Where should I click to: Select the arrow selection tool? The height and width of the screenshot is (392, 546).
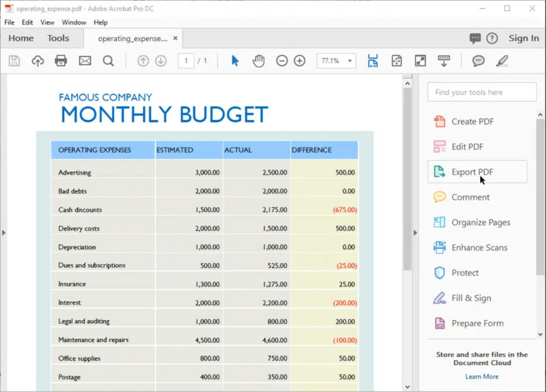point(234,61)
